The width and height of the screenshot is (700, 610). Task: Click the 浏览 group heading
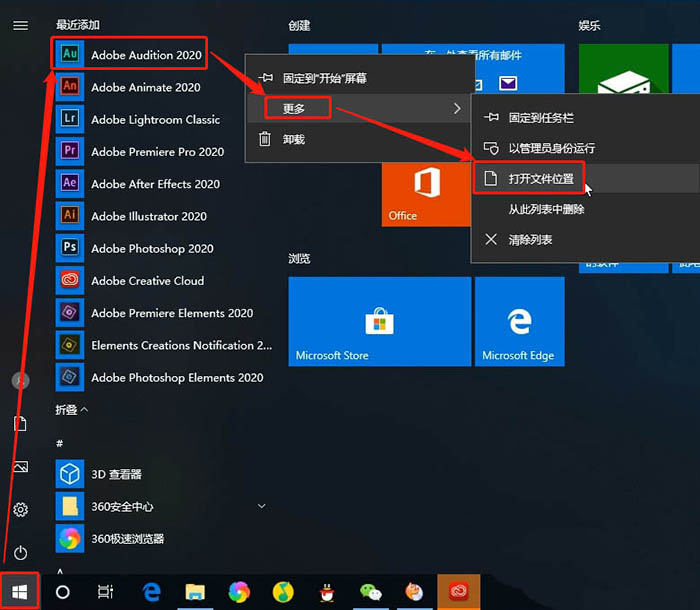click(x=299, y=258)
